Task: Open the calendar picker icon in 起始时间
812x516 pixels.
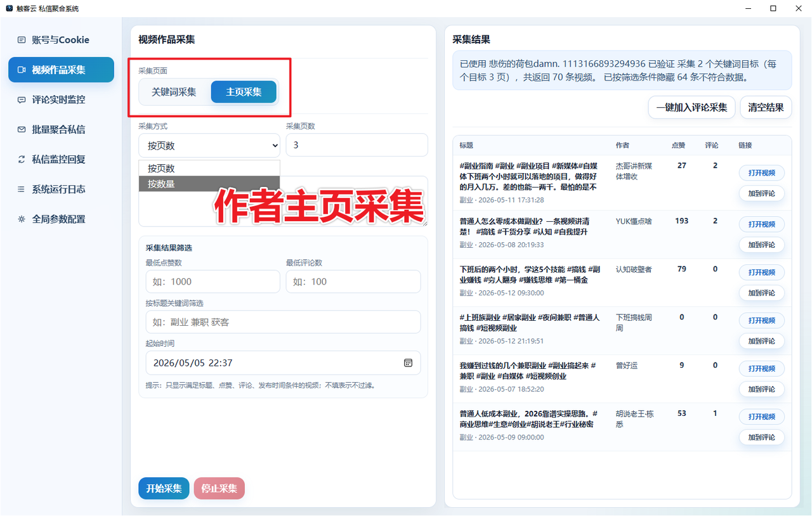Action: 409,363
